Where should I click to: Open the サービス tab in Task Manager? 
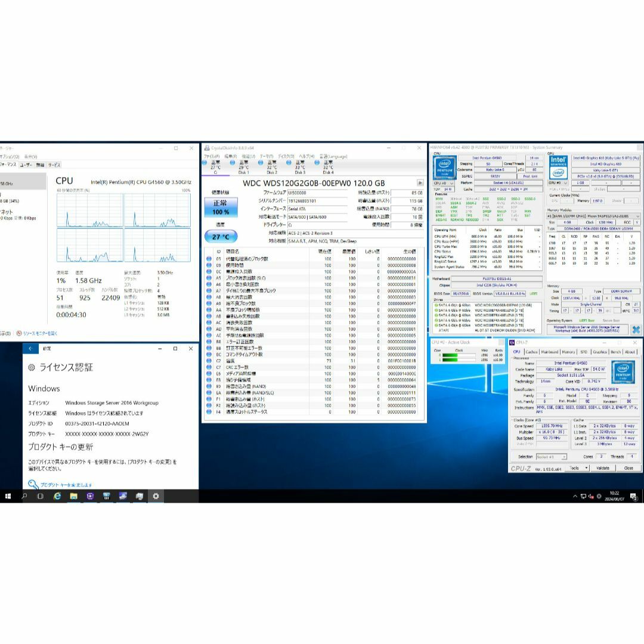point(54,165)
